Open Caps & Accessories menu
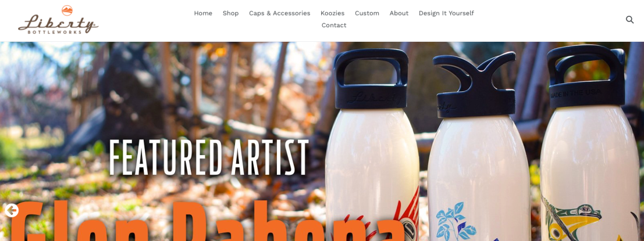Screen dimensions: 644x241 pos(279,13)
